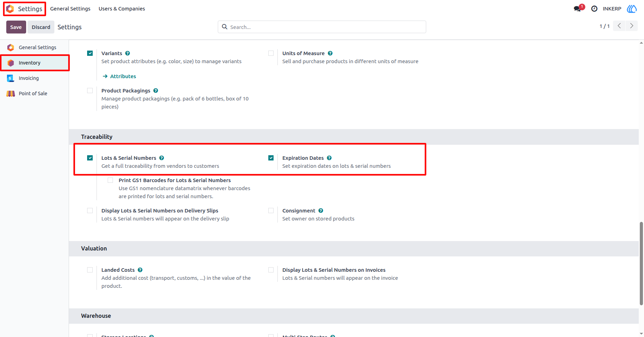Uncheck the Variants checkbox
The image size is (644, 337).
click(x=90, y=53)
